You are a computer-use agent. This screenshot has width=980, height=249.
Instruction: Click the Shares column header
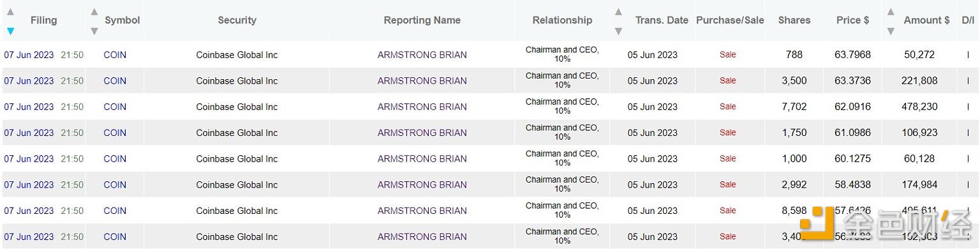point(794,20)
